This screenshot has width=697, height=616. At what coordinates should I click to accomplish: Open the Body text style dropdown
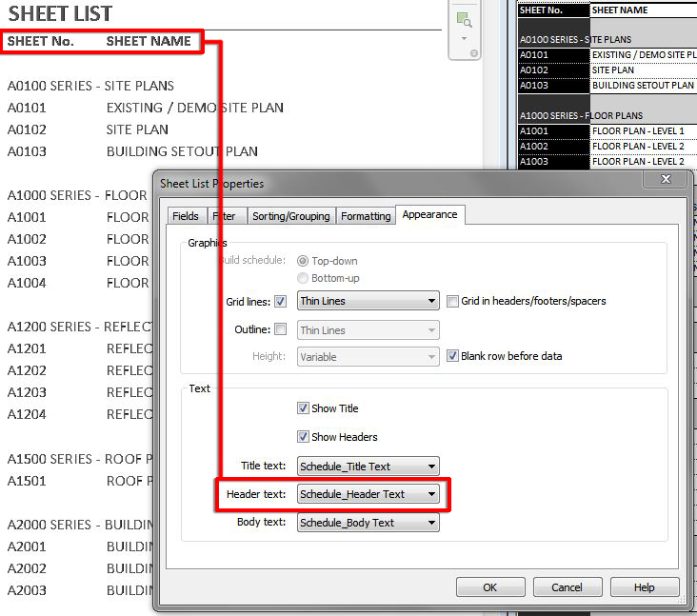click(368, 523)
